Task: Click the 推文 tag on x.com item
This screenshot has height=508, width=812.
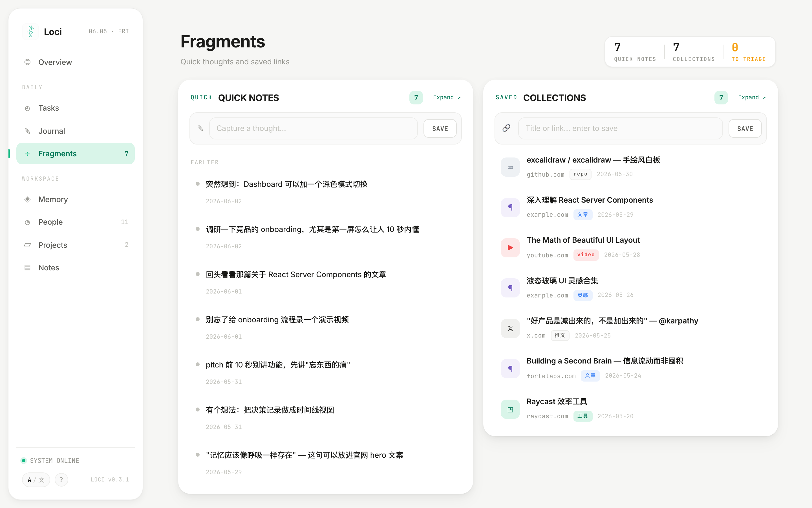Action: [560, 335]
